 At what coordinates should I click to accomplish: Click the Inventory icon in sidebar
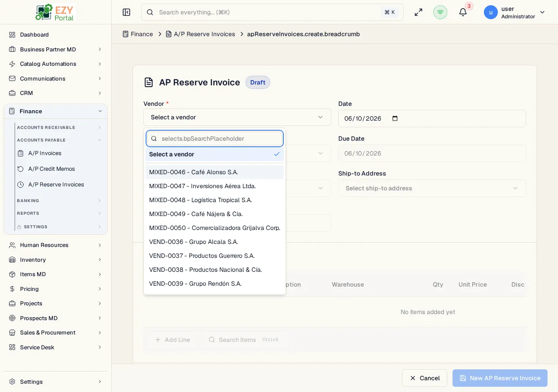(x=12, y=260)
